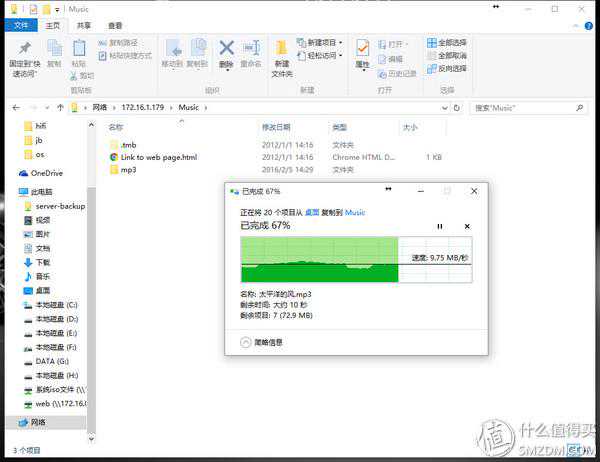Click the Up directory arrow in navigation bar
Viewport: 600px width, 462px height.
[59, 107]
